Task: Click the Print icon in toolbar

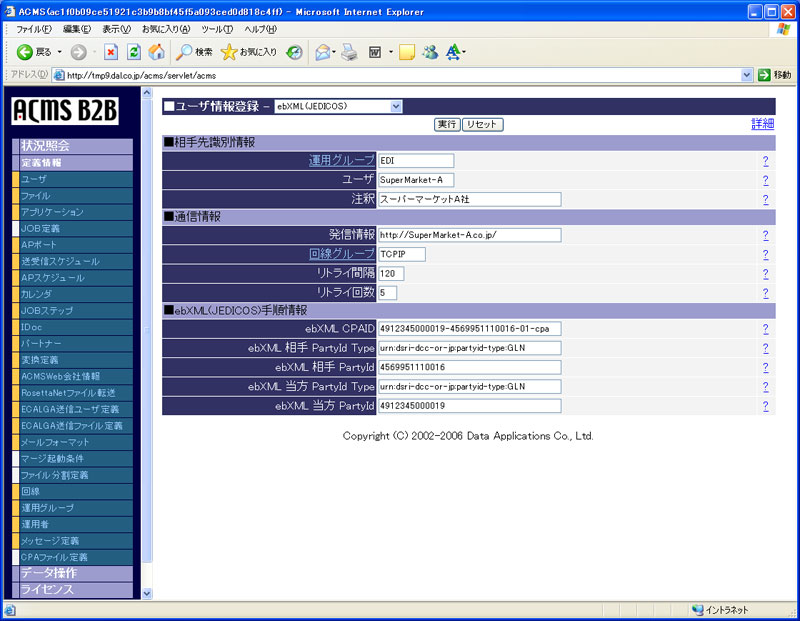Action: click(349, 52)
